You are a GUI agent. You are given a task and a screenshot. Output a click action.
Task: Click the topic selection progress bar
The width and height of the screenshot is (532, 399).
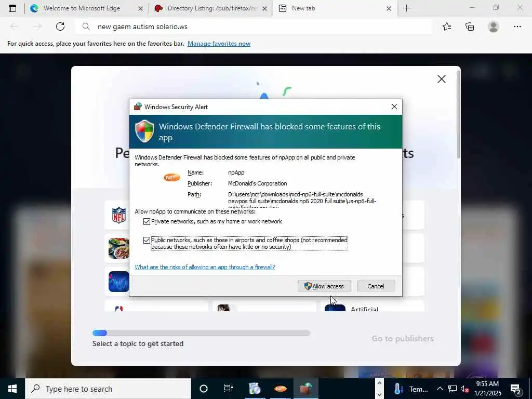(x=201, y=333)
